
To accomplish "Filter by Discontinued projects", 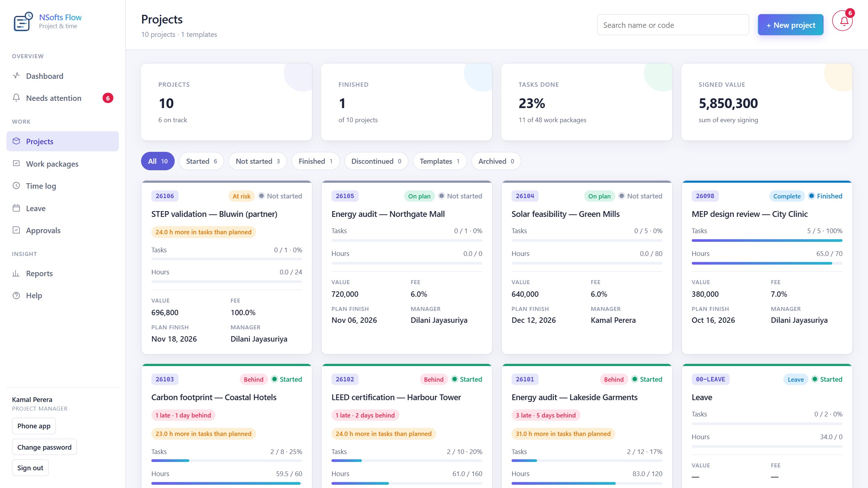I will (376, 161).
